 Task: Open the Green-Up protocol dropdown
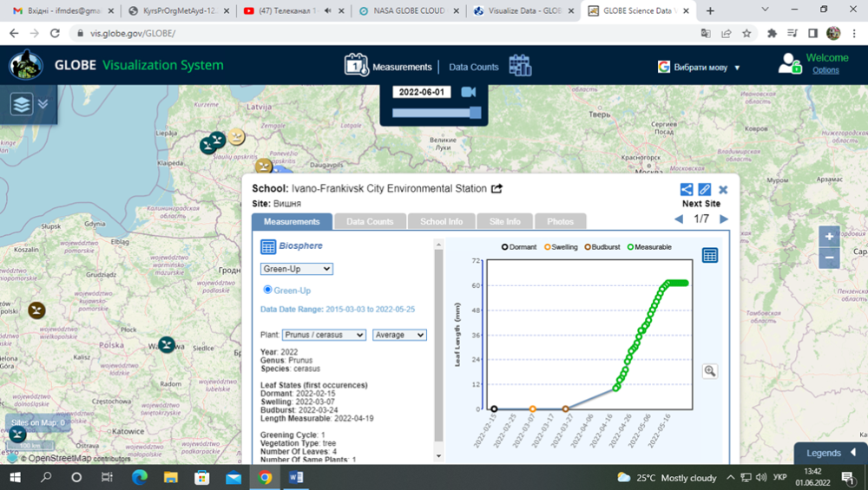[x=296, y=269]
